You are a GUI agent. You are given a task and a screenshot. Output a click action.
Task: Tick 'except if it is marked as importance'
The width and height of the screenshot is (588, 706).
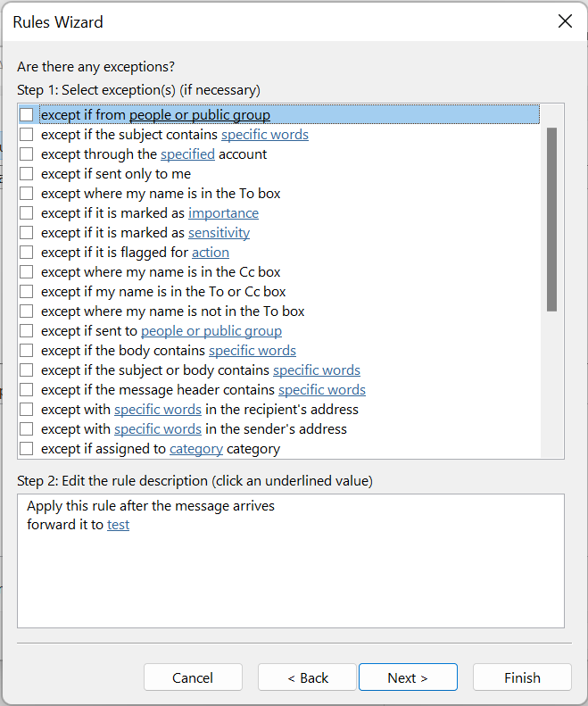click(x=26, y=213)
